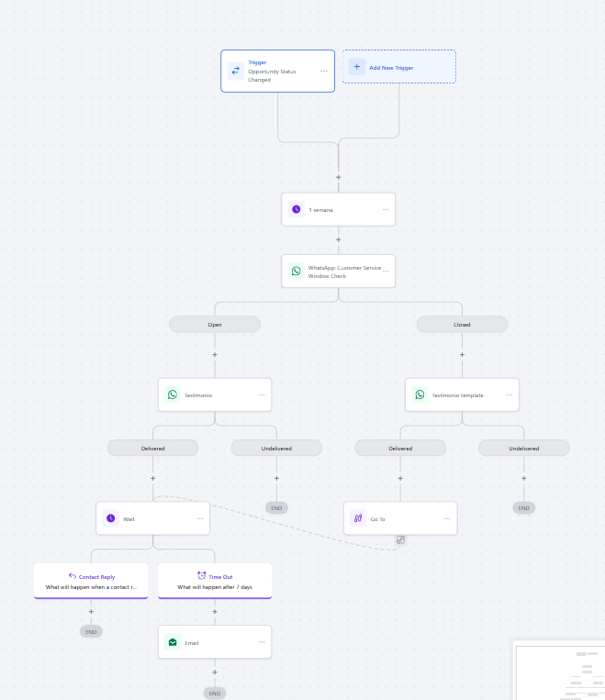Click the clock icon on Wait step
The width and height of the screenshot is (605, 700).
coord(110,518)
